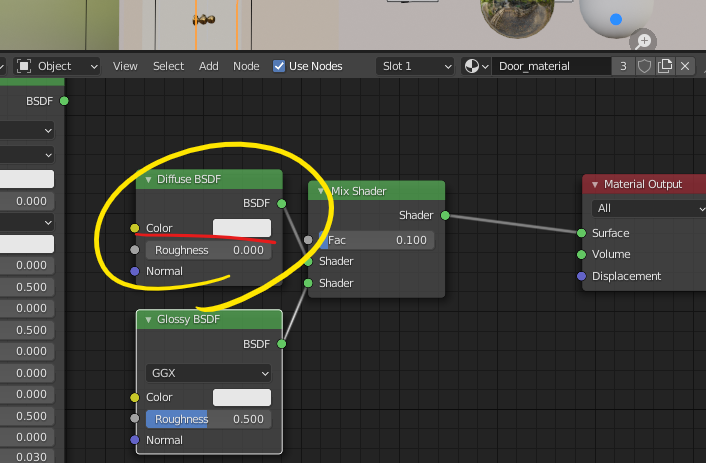Click the HDRI preview sphere in the viewport
This screenshot has height=463, width=706.
(517, 16)
